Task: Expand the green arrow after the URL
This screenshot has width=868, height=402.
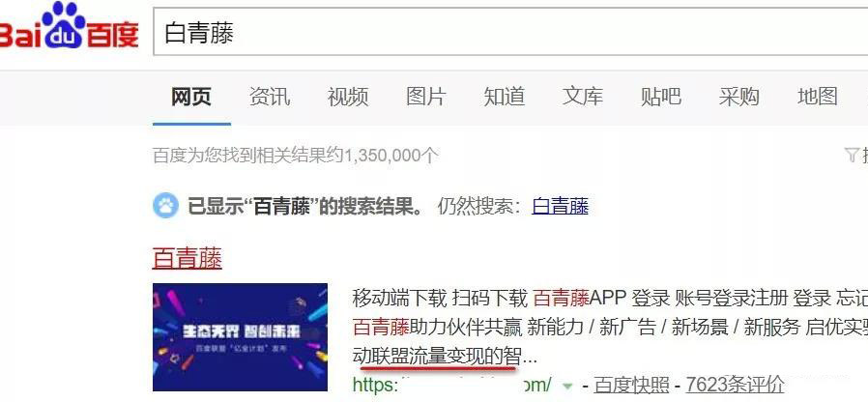Action: click(566, 385)
